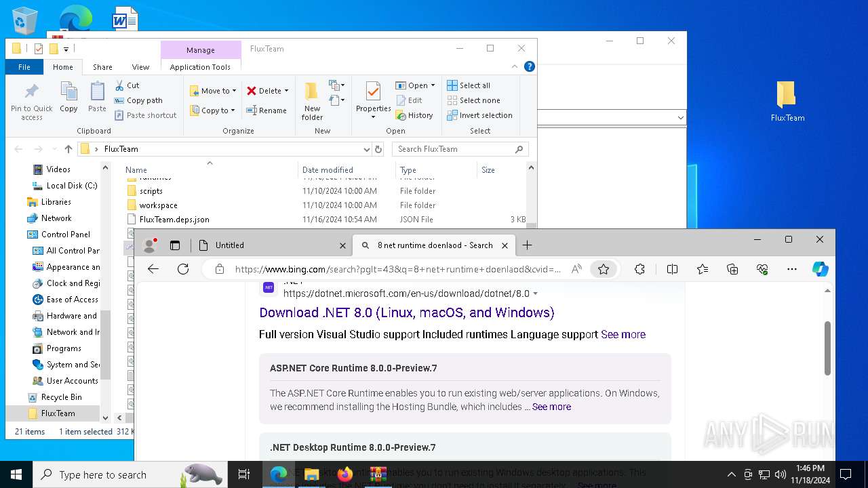Click See more after Language support
868x488 pixels.
[623, 334]
